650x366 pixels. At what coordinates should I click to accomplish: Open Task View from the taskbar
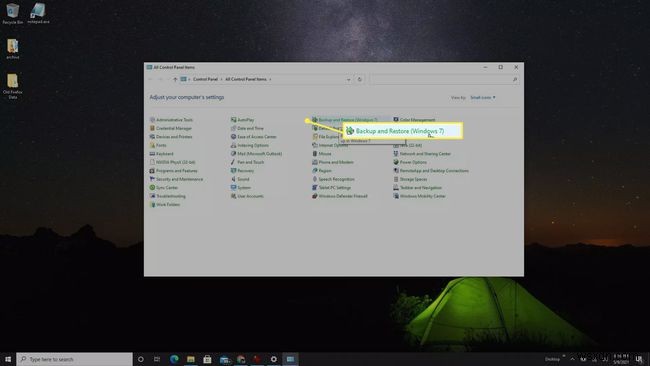157,359
